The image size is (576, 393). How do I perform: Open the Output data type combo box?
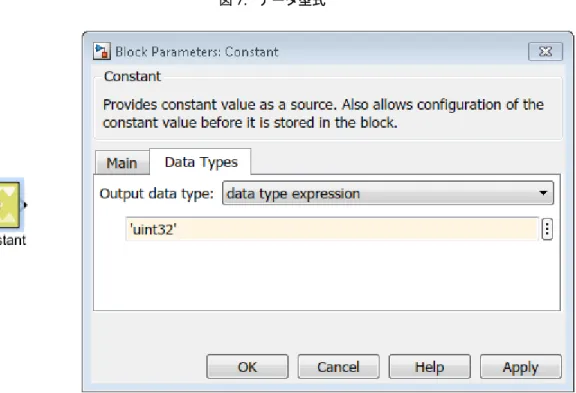point(388,193)
